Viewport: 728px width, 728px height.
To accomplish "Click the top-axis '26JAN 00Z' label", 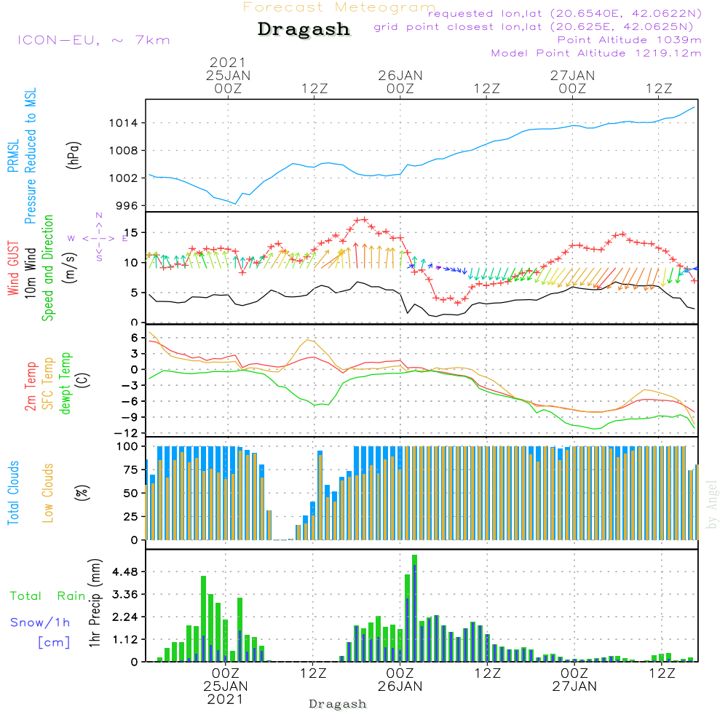I will [400, 82].
